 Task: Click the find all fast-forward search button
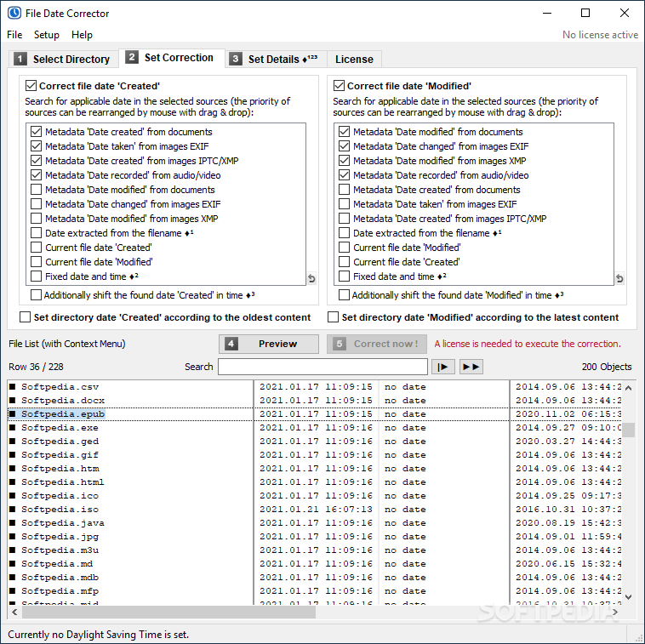(471, 367)
